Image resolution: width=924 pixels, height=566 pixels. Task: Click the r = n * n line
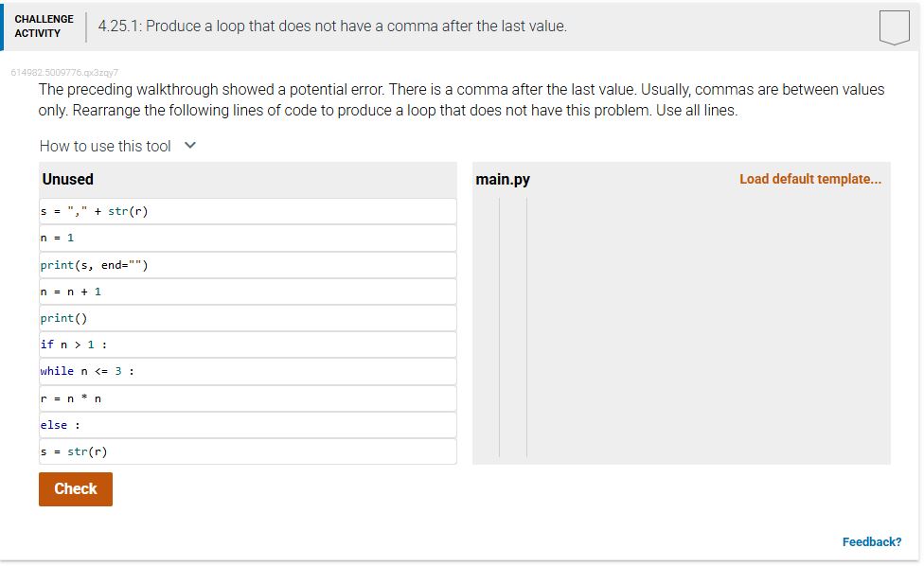[246, 398]
